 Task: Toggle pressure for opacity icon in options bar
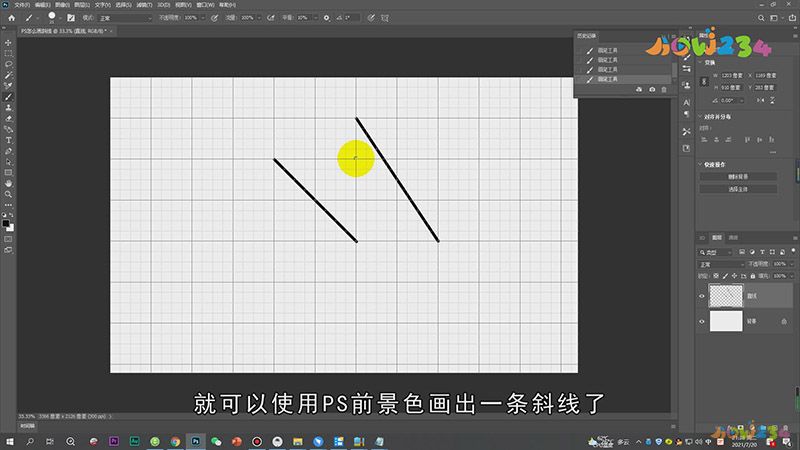(x=215, y=18)
